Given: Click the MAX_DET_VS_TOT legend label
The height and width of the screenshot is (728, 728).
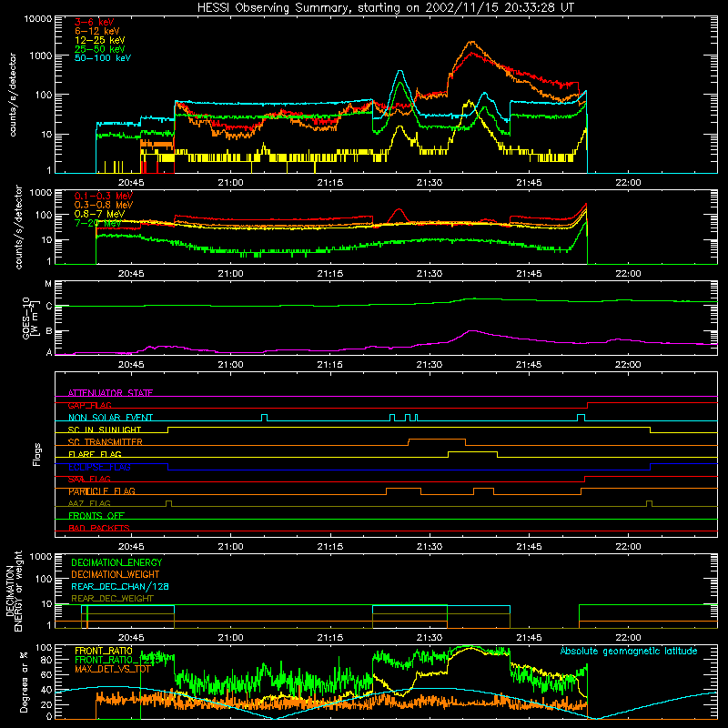Looking at the screenshot, I should click(112, 669).
